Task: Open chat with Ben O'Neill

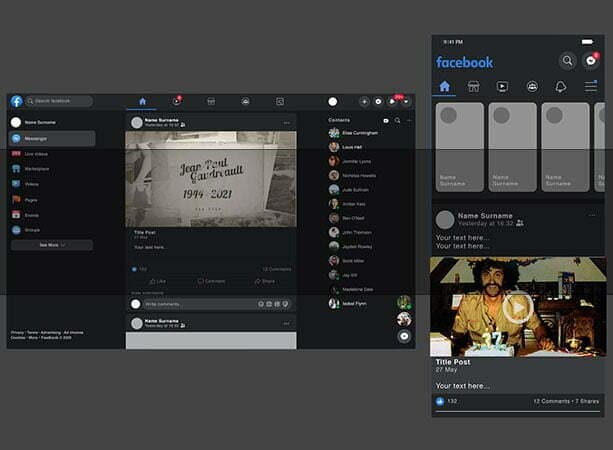Action: pyautogui.click(x=347, y=218)
